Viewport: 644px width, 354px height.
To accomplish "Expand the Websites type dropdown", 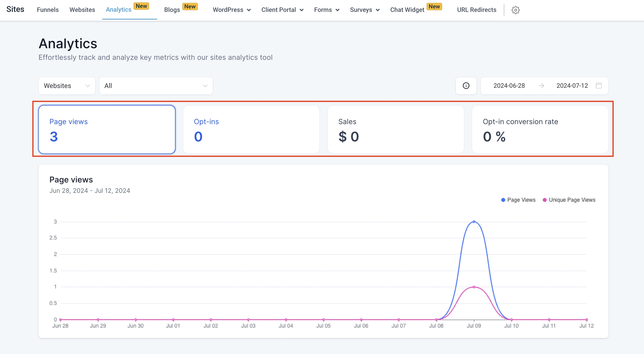I will (x=67, y=86).
